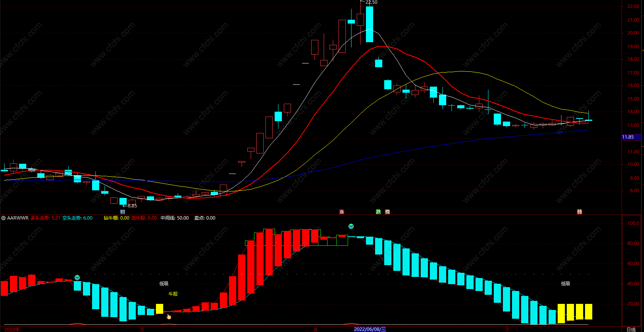644x332 pixels.
Task: Click the 日线 period button
Action: [631, 329]
